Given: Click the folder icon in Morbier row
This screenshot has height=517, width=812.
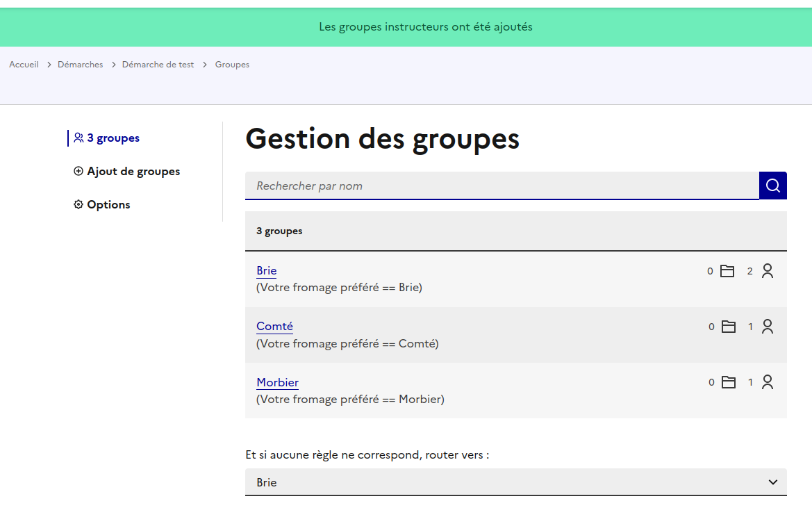Looking at the screenshot, I should (x=728, y=382).
